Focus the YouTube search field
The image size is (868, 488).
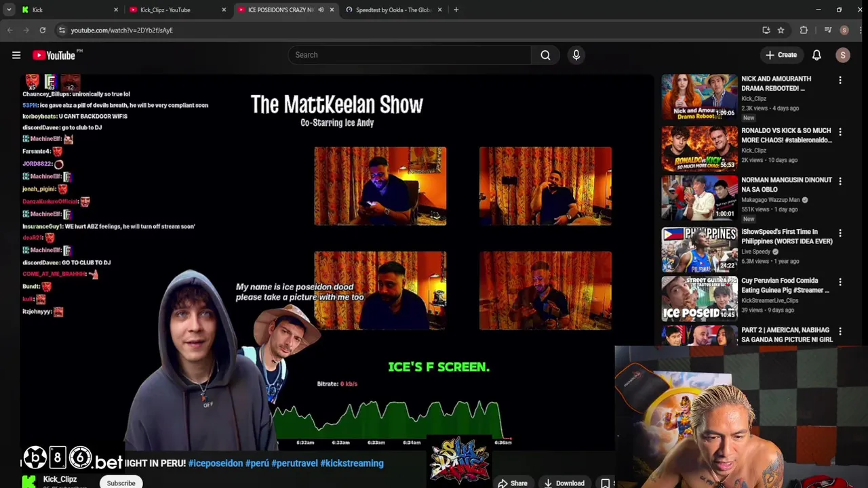click(410, 55)
